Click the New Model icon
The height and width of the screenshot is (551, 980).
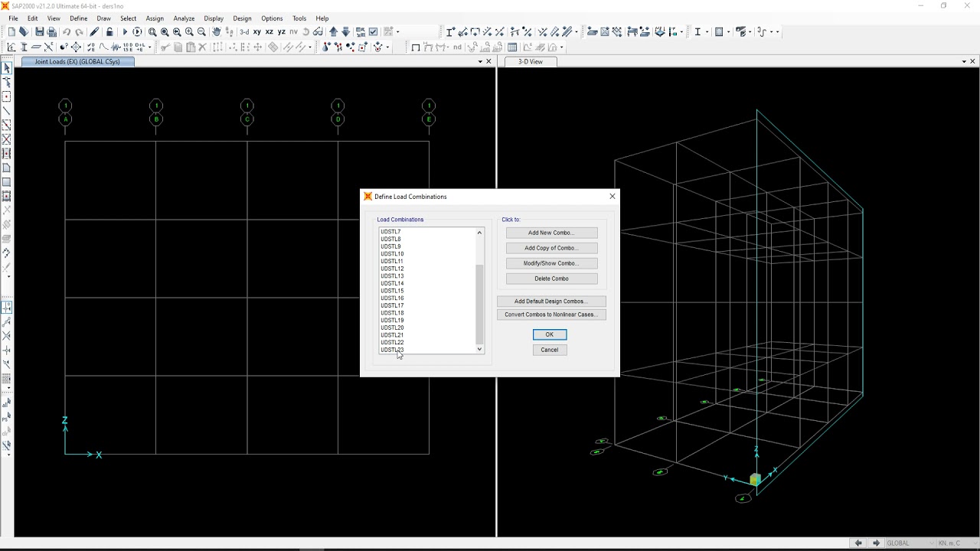(11, 32)
